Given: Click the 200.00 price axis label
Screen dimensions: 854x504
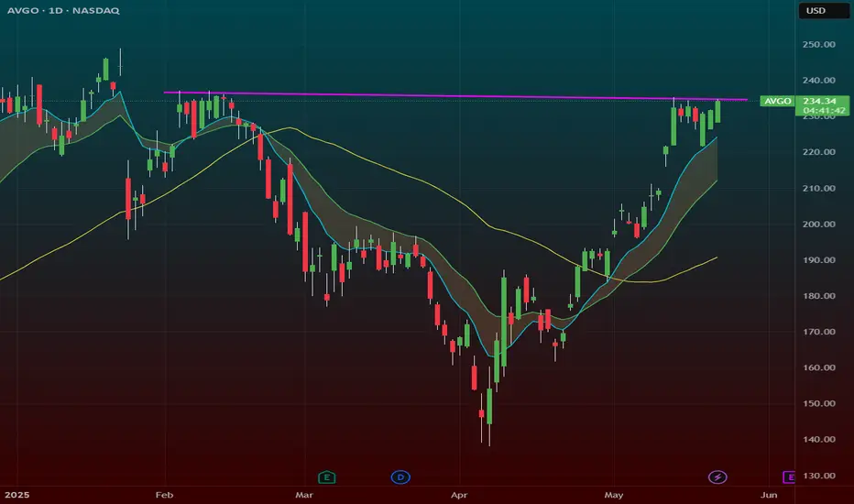Looking at the screenshot, I should [818, 224].
